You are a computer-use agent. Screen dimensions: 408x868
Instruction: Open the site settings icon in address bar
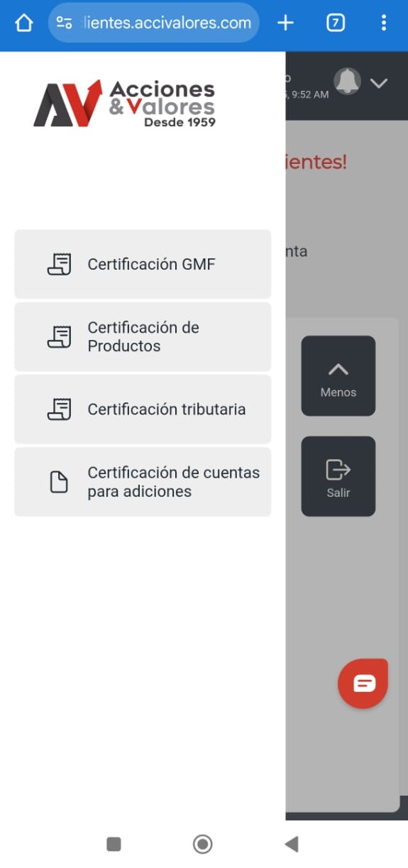click(x=65, y=23)
